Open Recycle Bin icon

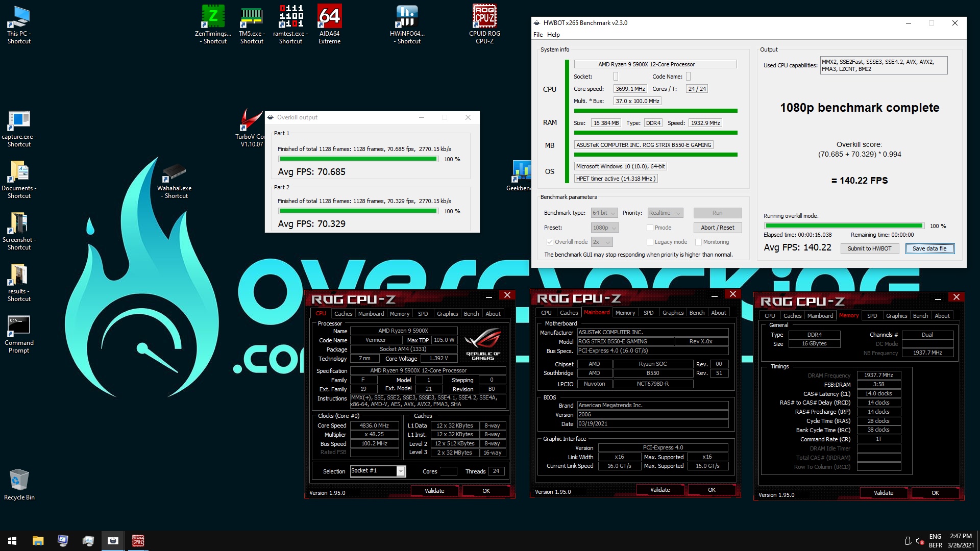(x=19, y=485)
